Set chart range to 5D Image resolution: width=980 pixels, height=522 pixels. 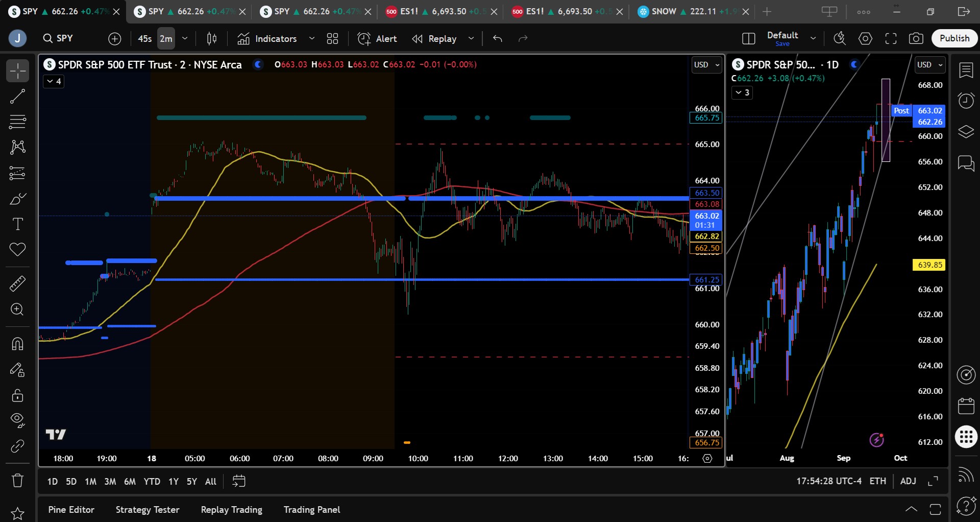(x=71, y=481)
